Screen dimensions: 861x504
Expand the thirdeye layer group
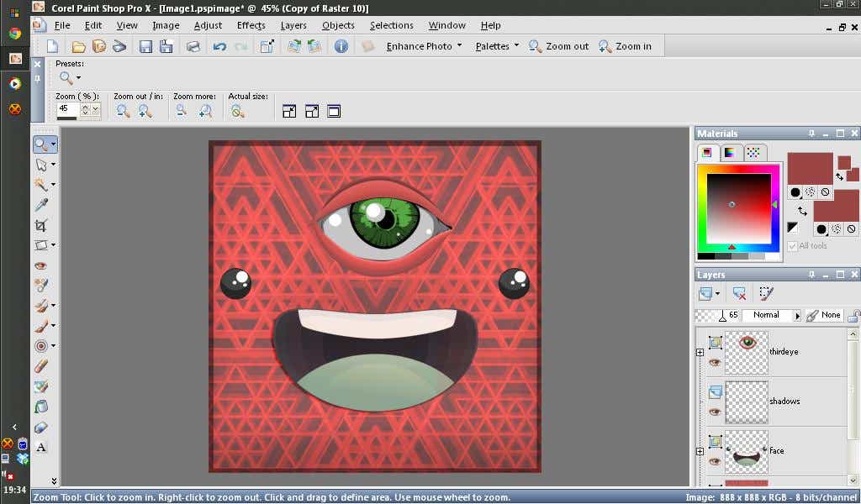[700, 353]
